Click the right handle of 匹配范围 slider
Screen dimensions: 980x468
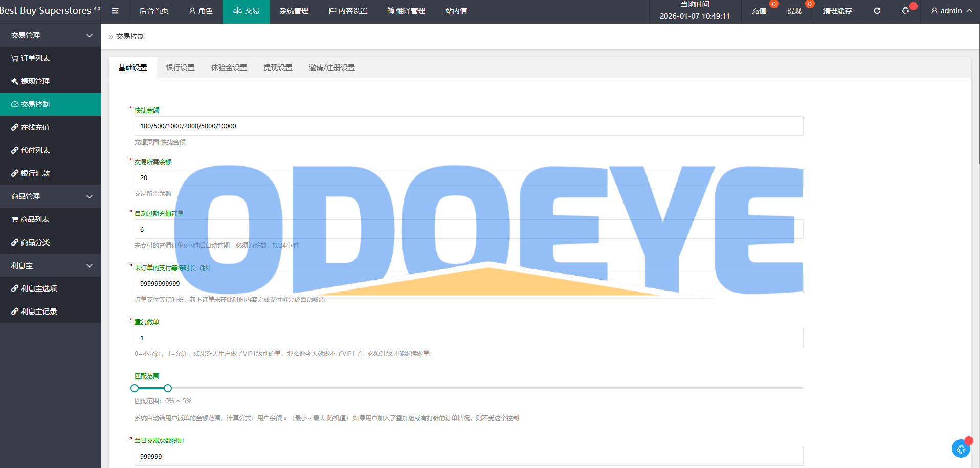[x=168, y=388]
